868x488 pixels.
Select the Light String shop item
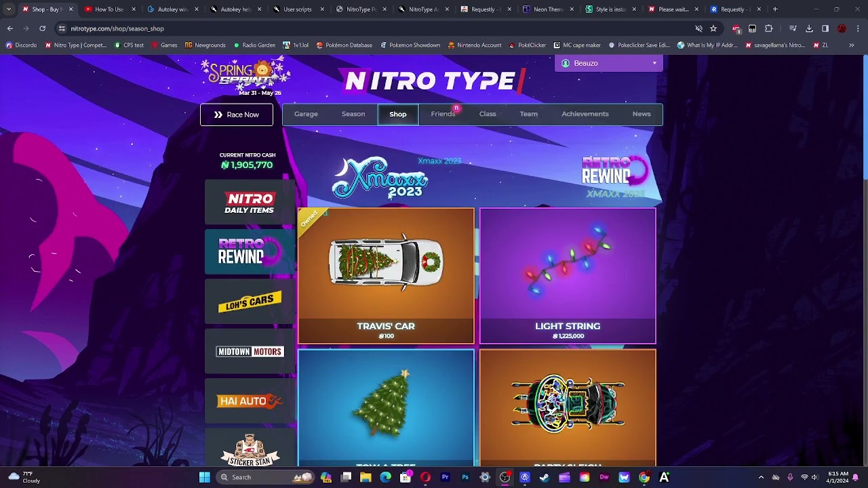[568, 276]
